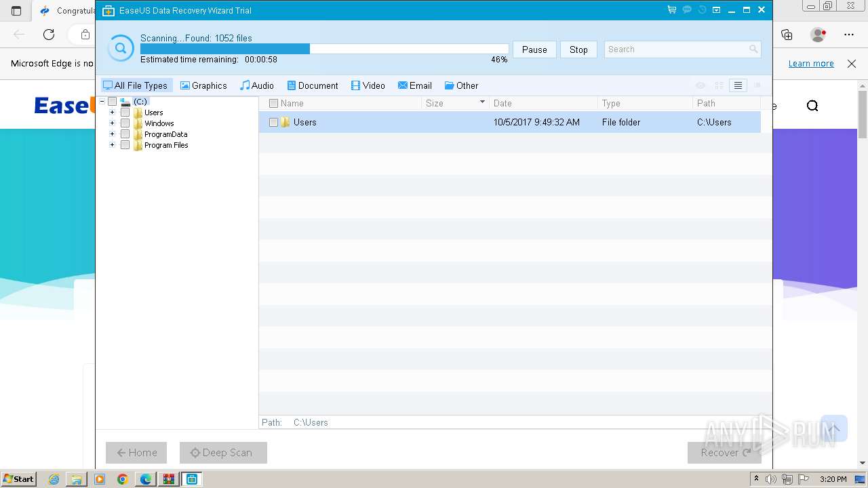Click the network tray icon
Viewport: 868px width, 488px height.
pyautogui.click(x=787, y=479)
